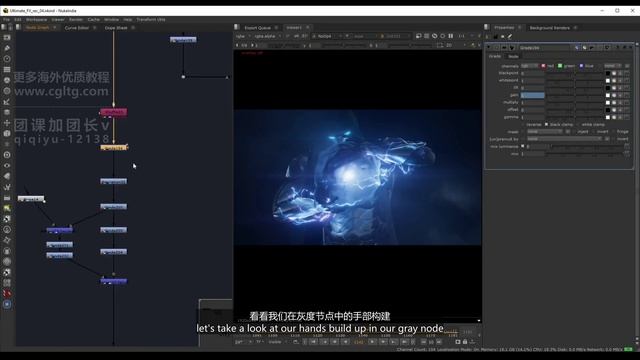Select the orange node in the Node Graph
The image size is (640, 360).
click(114, 147)
